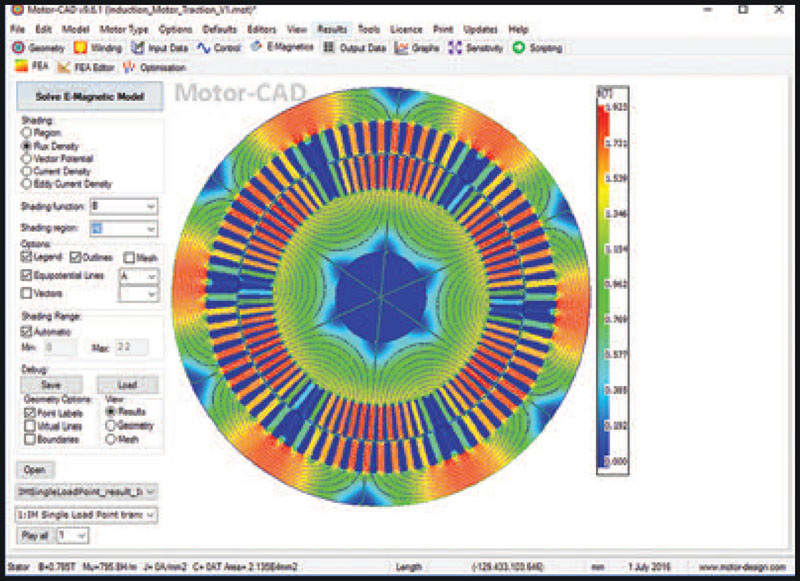Open the Edit menu
This screenshot has height=581, width=800.
pos(43,29)
